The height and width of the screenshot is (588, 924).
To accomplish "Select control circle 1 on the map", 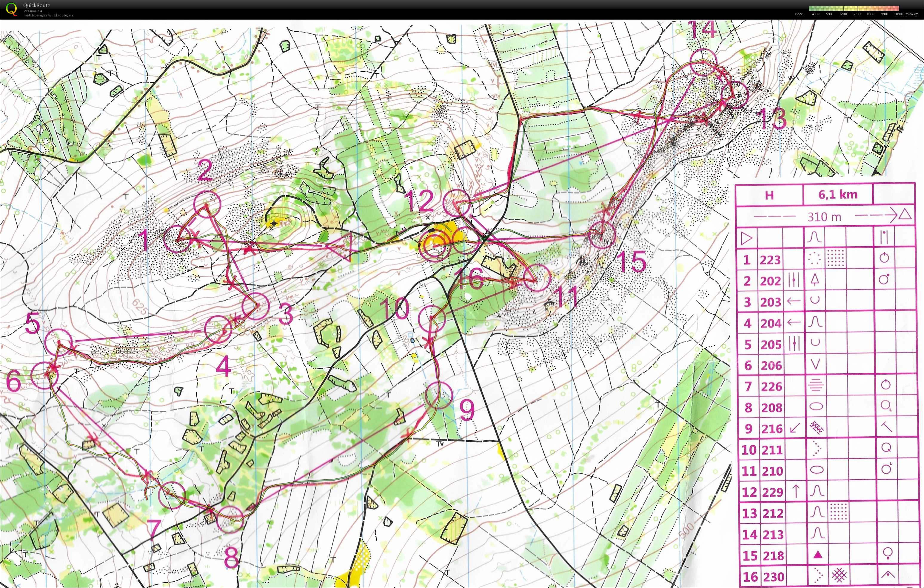I will click(x=177, y=239).
